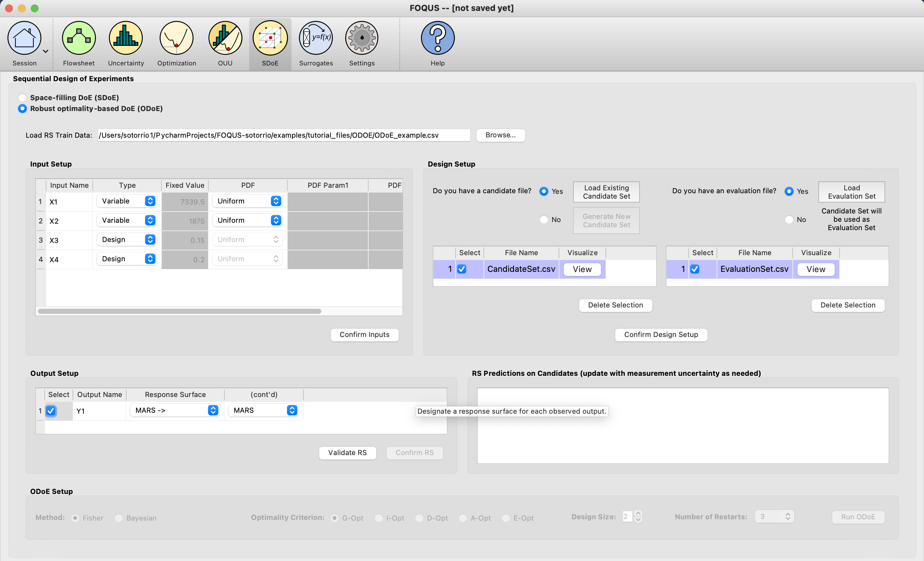Click the Input Name column header
The width and height of the screenshot is (924, 561).
(x=69, y=185)
